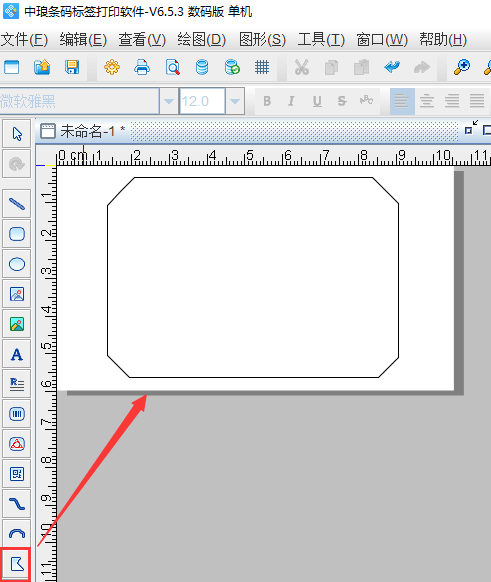The height and width of the screenshot is (582, 491).
Task: Toggle italic text formatting
Action: click(x=291, y=101)
